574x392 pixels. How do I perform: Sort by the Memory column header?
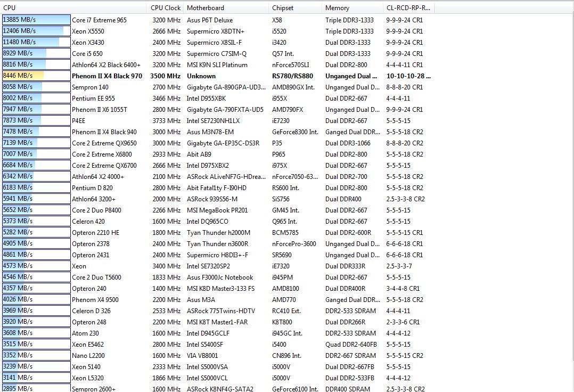tap(352, 7)
